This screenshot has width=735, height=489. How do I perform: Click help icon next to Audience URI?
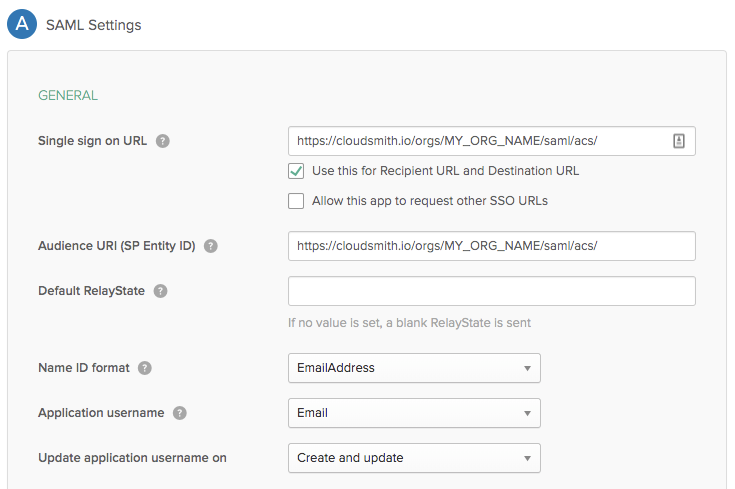point(211,246)
